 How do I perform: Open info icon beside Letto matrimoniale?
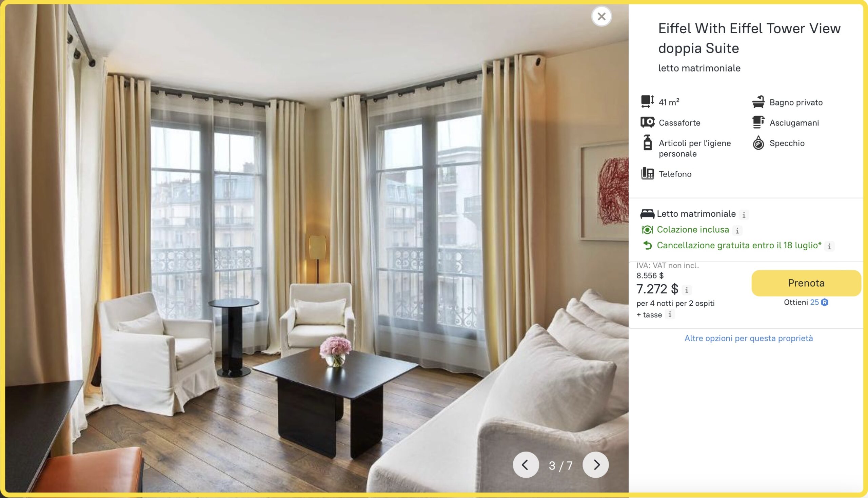[x=744, y=215]
